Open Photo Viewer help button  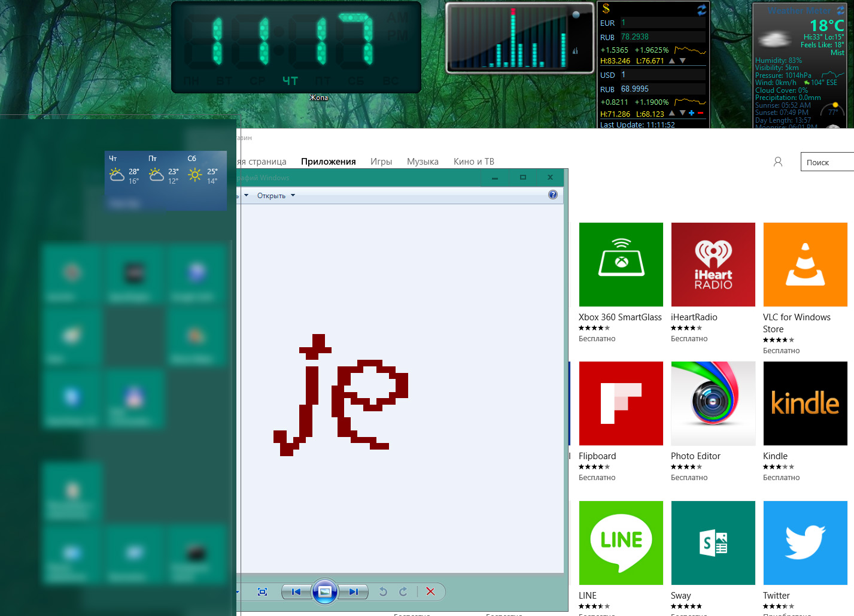click(x=553, y=195)
